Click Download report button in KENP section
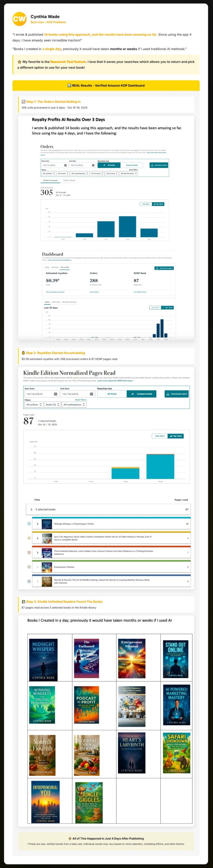 pyautogui.click(x=177, y=394)
